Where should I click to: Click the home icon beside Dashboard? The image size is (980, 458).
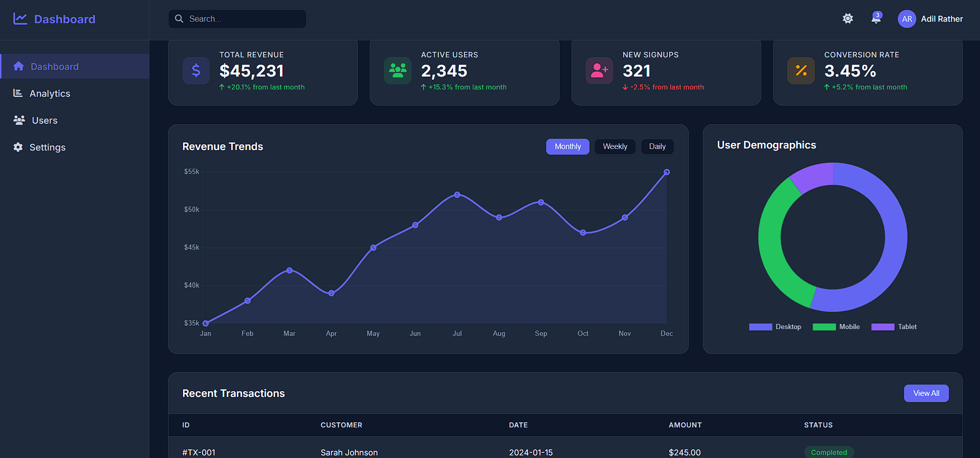pyautogui.click(x=19, y=66)
